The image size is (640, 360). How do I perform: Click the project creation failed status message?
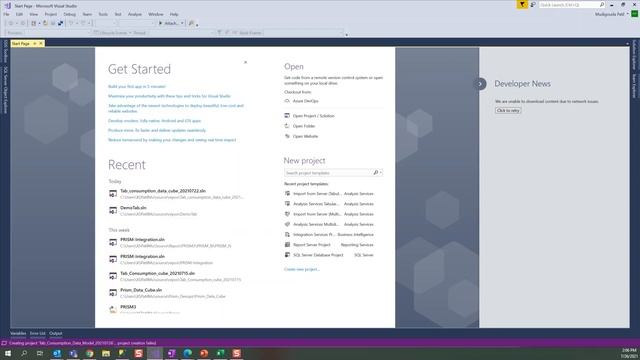(82, 343)
